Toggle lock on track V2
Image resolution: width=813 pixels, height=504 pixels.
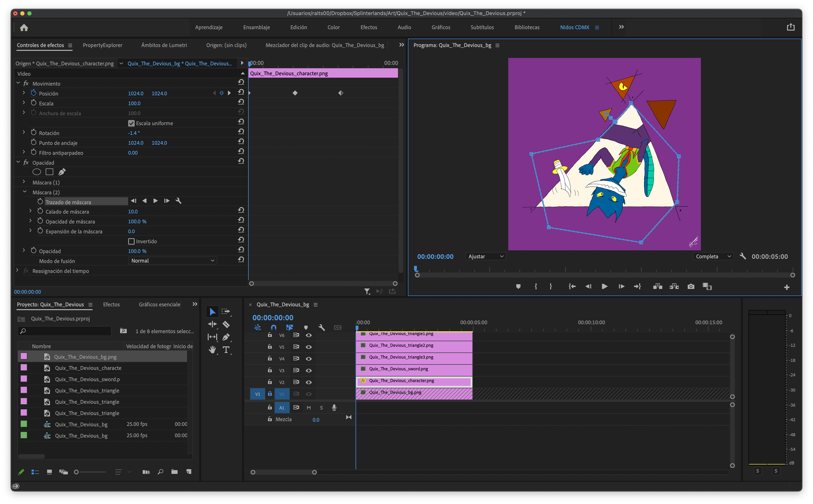tap(270, 382)
